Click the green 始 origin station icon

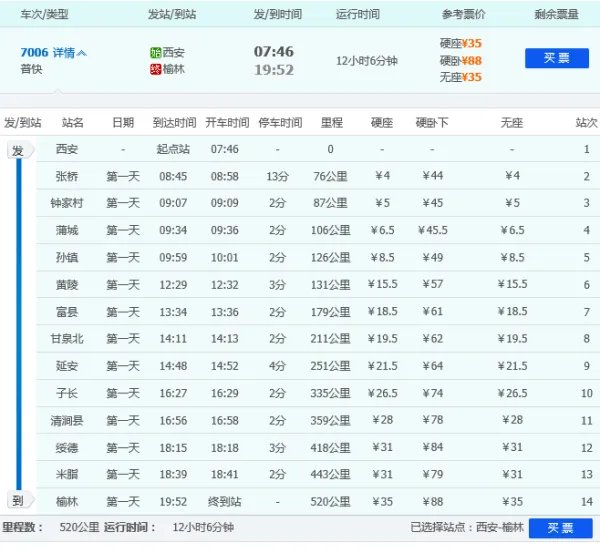click(155, 52)
